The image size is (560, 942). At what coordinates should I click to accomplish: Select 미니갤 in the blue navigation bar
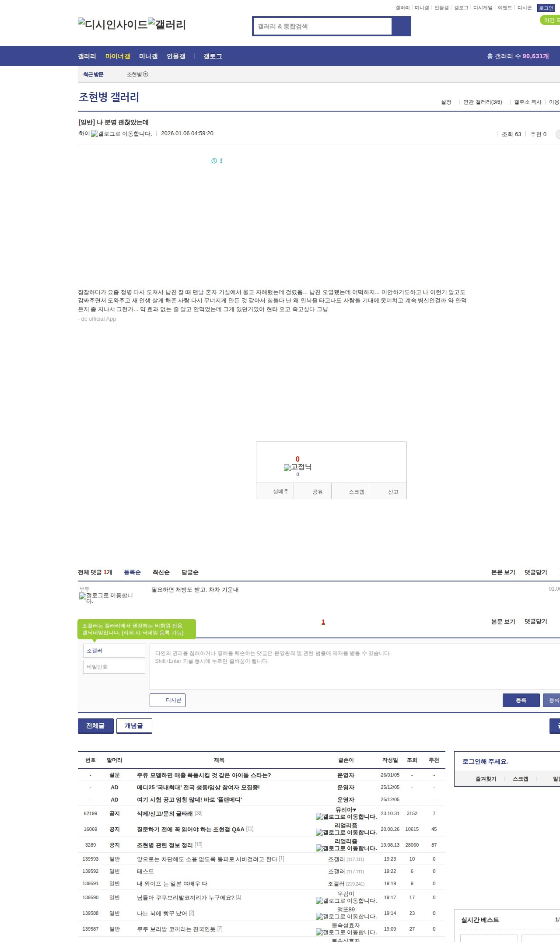[x=148, y=56]
